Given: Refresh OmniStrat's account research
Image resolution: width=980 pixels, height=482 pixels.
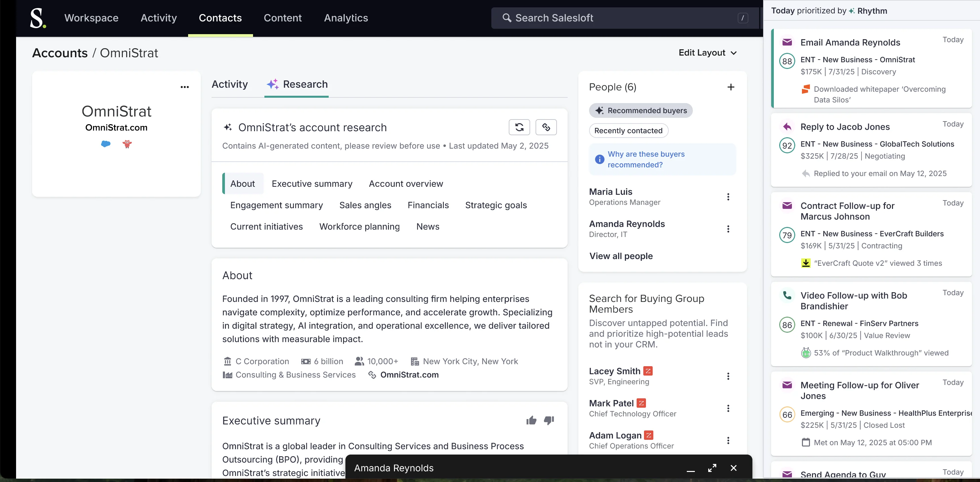Looking at the screenshot, I should 519,127.
